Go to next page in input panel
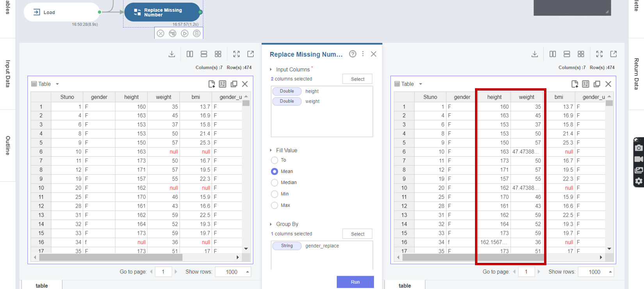Viewport: 644px width, 289px height. click(x=176, y=272)
